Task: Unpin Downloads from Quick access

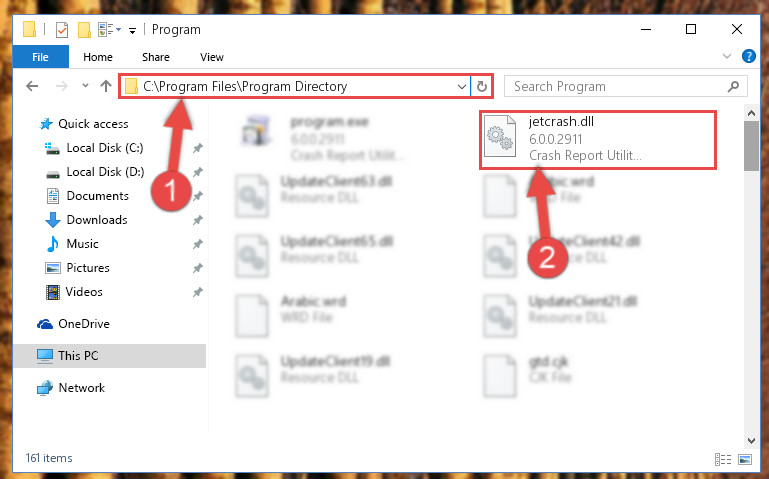Action: 198,220
